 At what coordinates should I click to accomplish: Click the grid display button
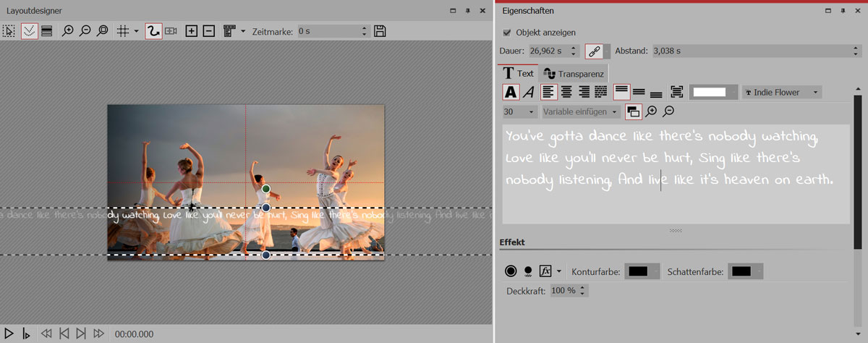pyautogui.click(x=123, y=31)
